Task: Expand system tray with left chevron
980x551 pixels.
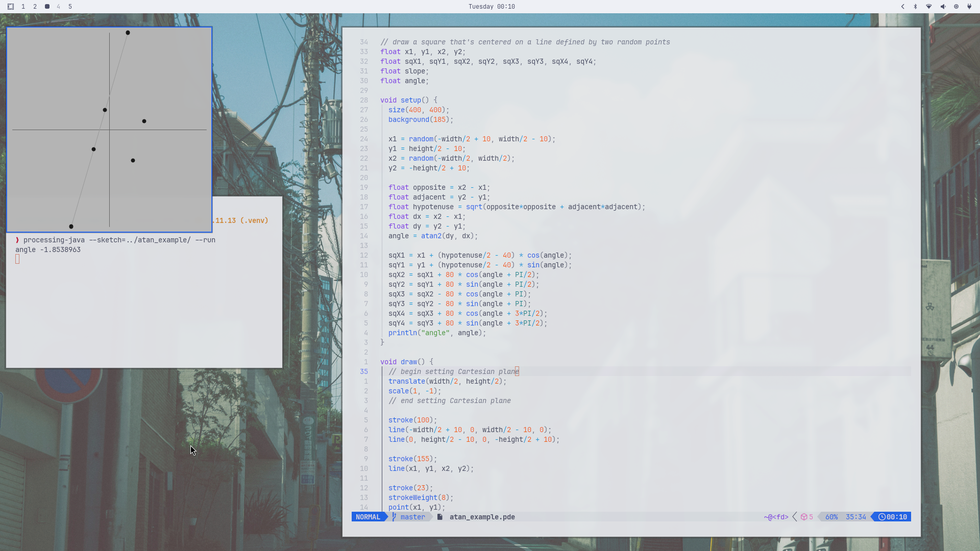Action: click(902, 7)
